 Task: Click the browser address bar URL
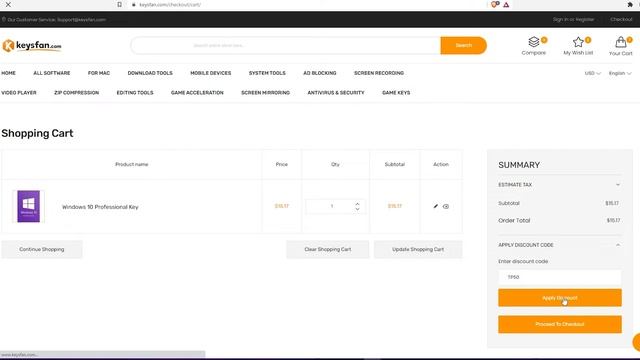pyautogui.click(x=170, y=5)
